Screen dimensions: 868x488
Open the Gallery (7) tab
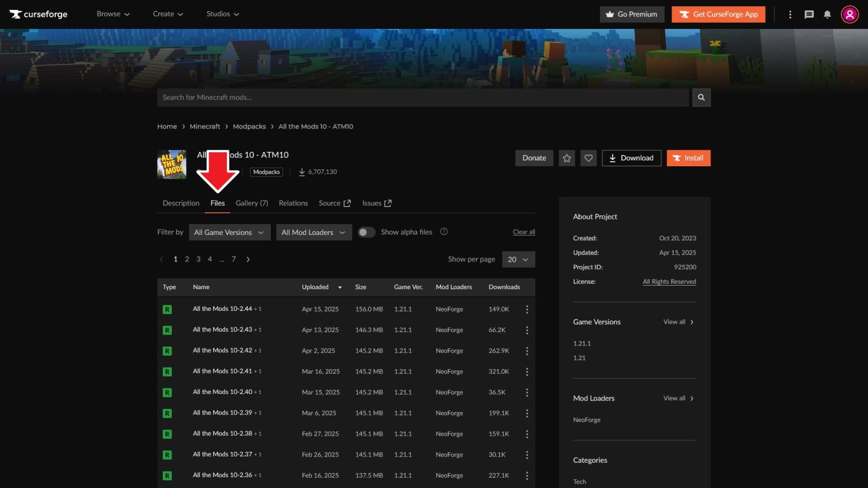252,203
